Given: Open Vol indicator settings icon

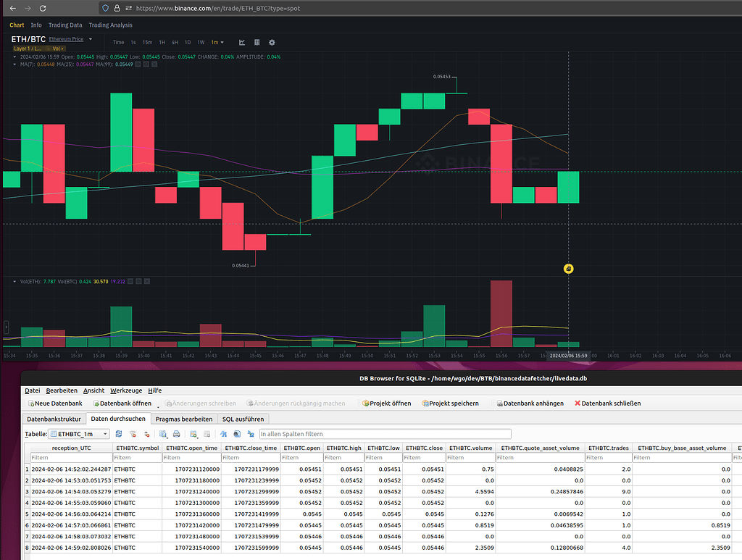Looking at the screenshot, I should pos(138,281).
